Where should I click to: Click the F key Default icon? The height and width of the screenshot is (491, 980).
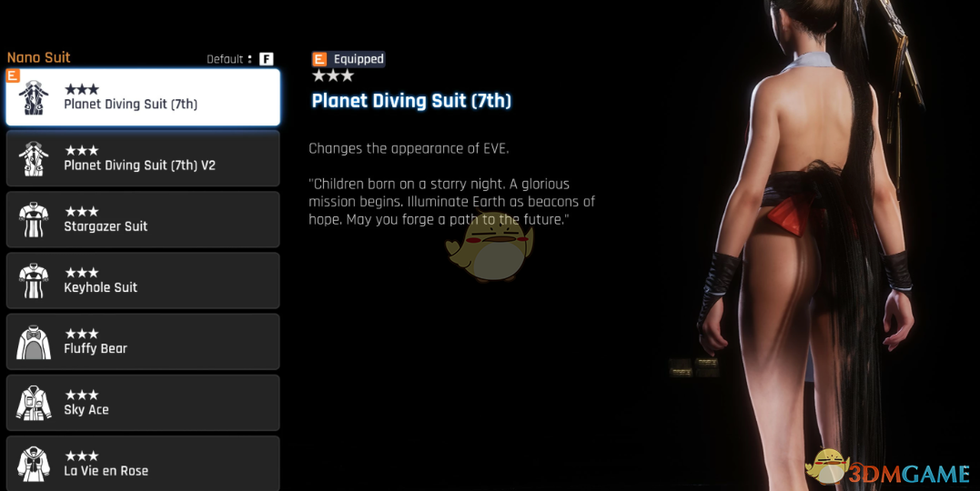267,59
